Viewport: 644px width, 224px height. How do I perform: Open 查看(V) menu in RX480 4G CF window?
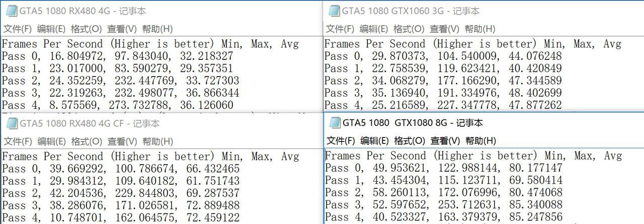click(x=122, y=141)
